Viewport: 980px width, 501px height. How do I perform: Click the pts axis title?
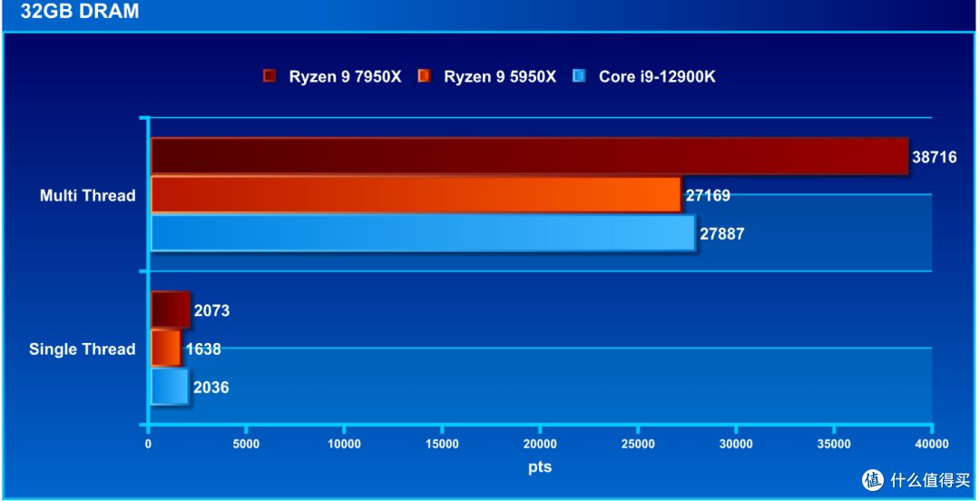(x=540, y=467)
